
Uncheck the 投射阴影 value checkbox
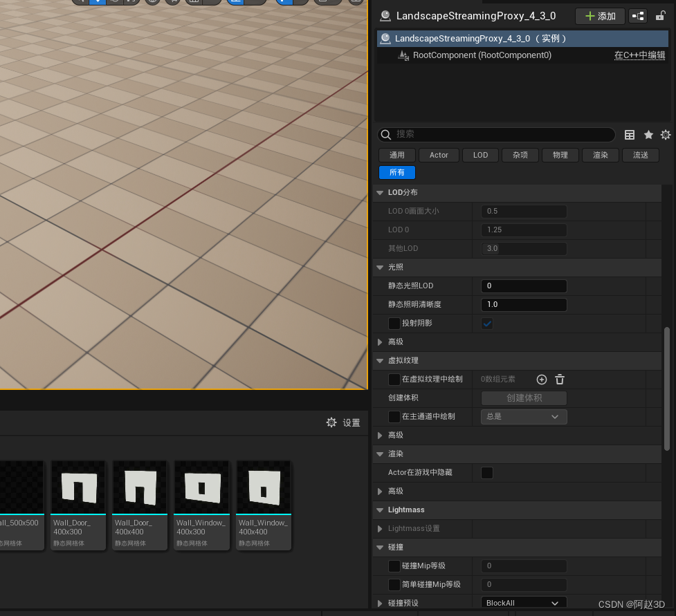click(487, 324)
